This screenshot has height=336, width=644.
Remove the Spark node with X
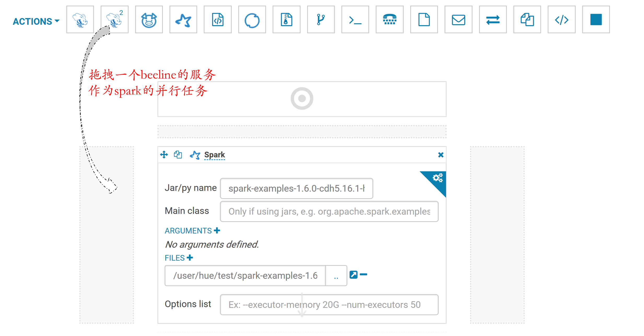click(441, 155)
